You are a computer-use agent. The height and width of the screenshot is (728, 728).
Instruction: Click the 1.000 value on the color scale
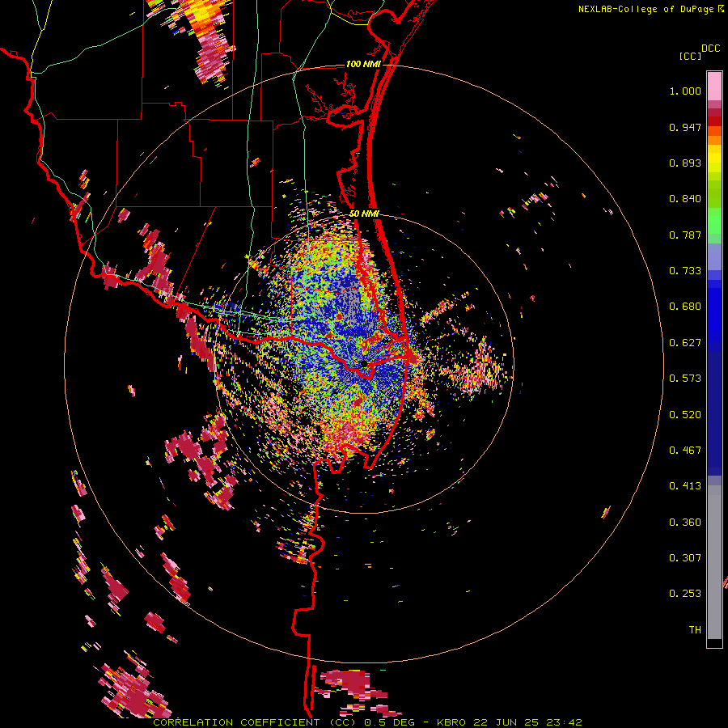pyautogui.click(x=685, y=91)
